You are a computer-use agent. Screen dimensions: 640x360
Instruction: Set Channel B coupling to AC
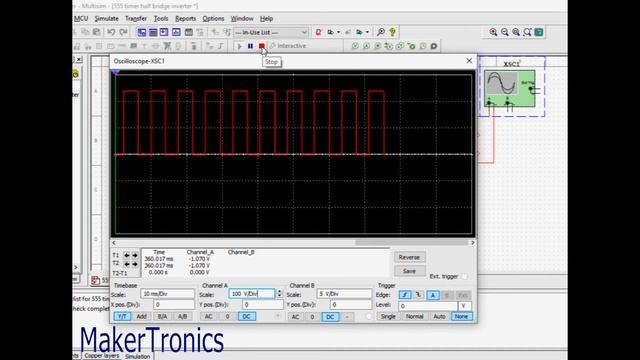[296, 316]
